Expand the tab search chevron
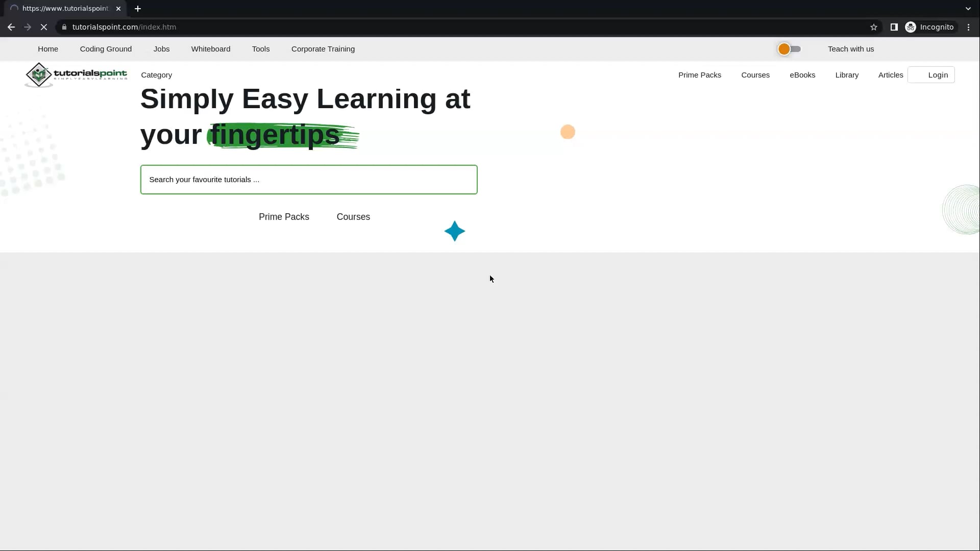The height and width of the screenshot is (551, 980). click(x=967, y=8)
